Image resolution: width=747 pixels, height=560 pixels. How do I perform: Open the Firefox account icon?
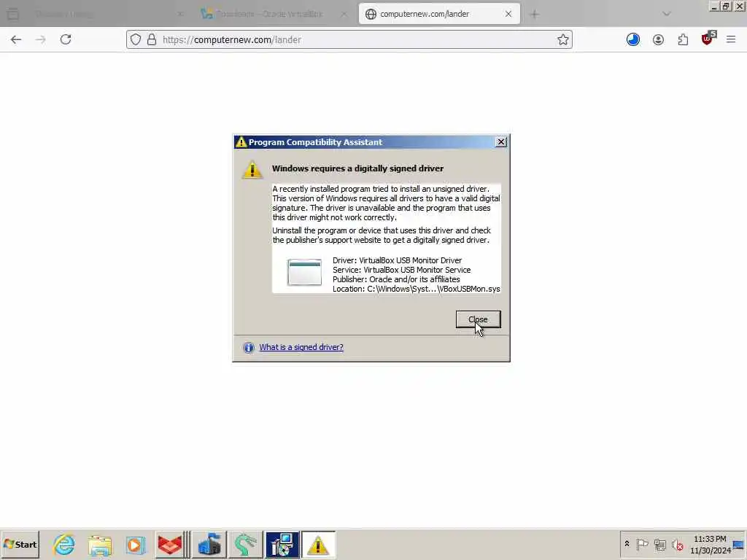[x=659, y=39]
